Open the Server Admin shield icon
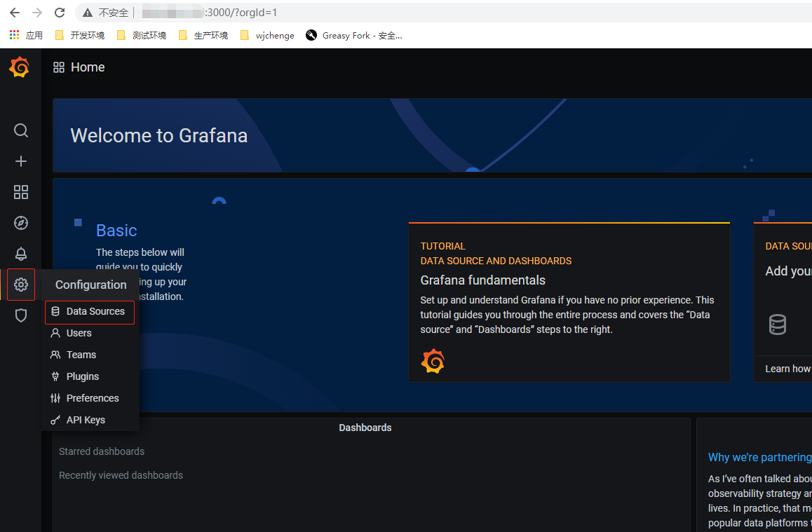 click(21, 315)
